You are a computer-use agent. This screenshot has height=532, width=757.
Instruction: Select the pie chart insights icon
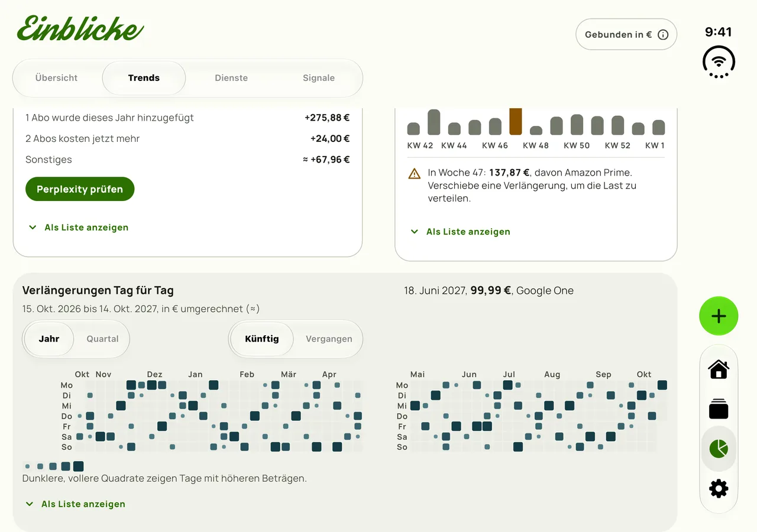tap(719, 449)
